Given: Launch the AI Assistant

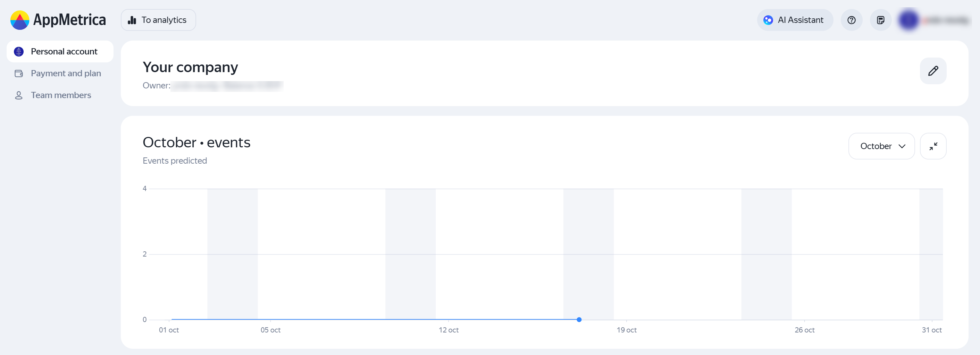Looking at the screenshot, I should (795, 20).
